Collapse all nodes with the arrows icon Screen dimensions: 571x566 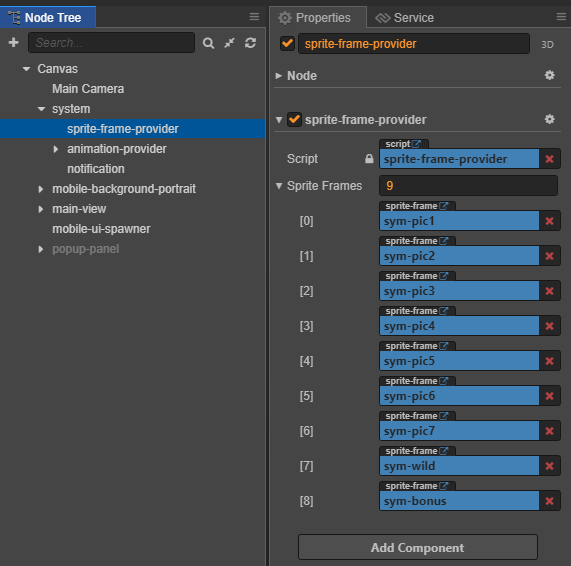[229, 43]
